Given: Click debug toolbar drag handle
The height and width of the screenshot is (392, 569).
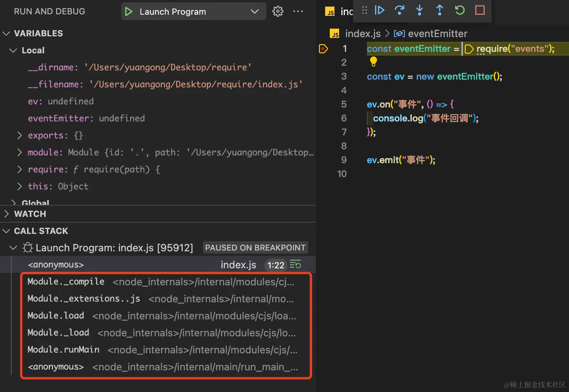Looking at the screenshot, I should coord(364,10).
